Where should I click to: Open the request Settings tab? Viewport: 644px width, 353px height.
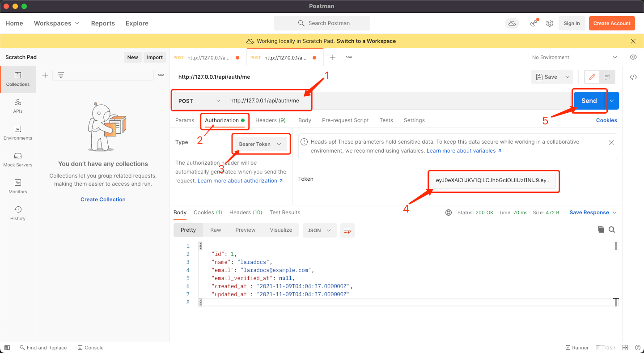coord(414,120)
